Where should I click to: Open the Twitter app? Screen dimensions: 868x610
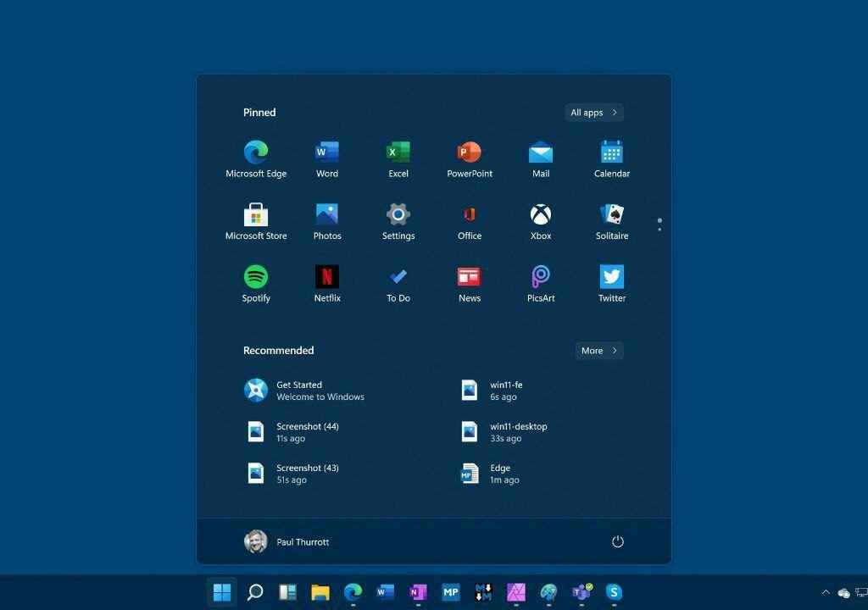point(612,284)
